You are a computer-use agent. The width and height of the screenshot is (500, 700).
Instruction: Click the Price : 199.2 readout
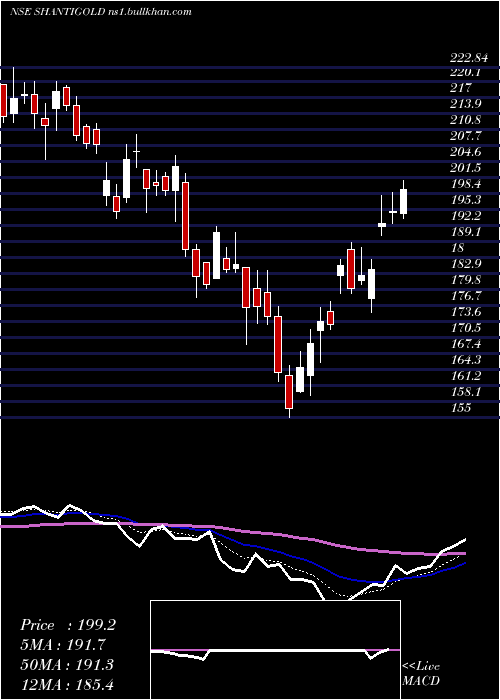68,625
